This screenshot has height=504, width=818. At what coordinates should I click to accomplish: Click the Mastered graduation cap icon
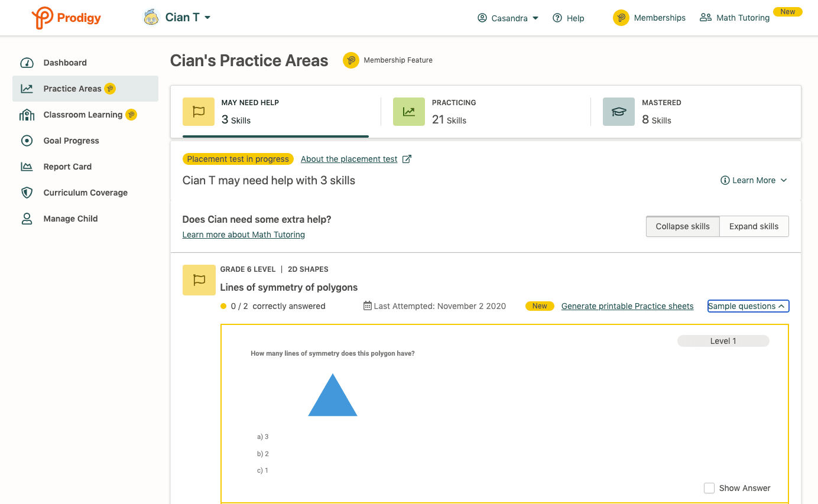[x=618, y=111]
